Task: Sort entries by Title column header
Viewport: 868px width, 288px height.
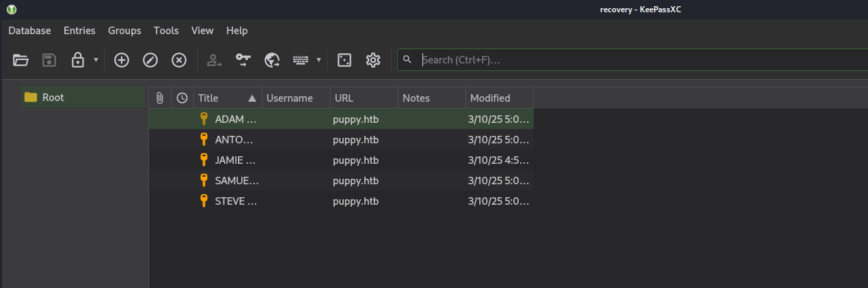Action: (x=228, y=98)
